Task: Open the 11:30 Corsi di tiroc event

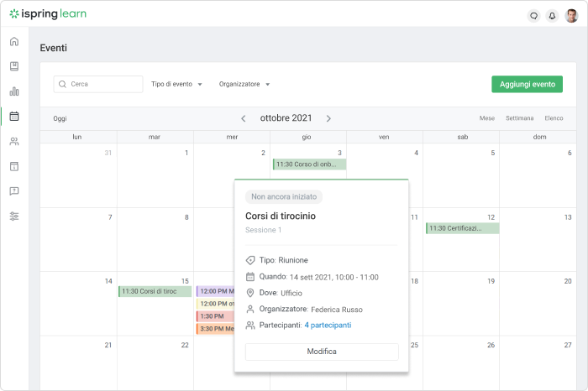Action: click(x=155, y=291)
